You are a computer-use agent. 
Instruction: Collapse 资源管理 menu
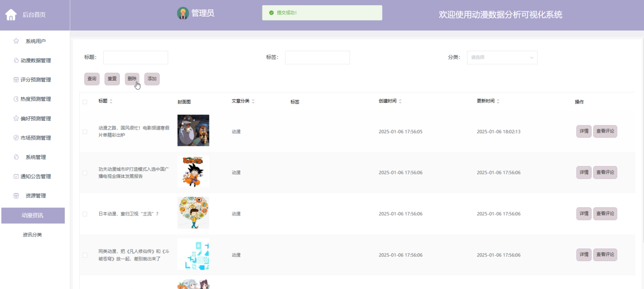click(x=35, y=196)
